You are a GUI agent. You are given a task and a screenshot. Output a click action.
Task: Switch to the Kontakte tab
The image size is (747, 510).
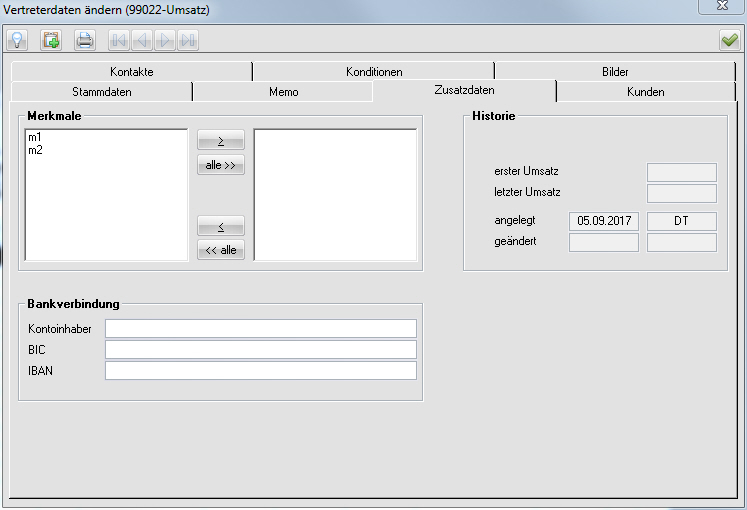pos(132,72)
